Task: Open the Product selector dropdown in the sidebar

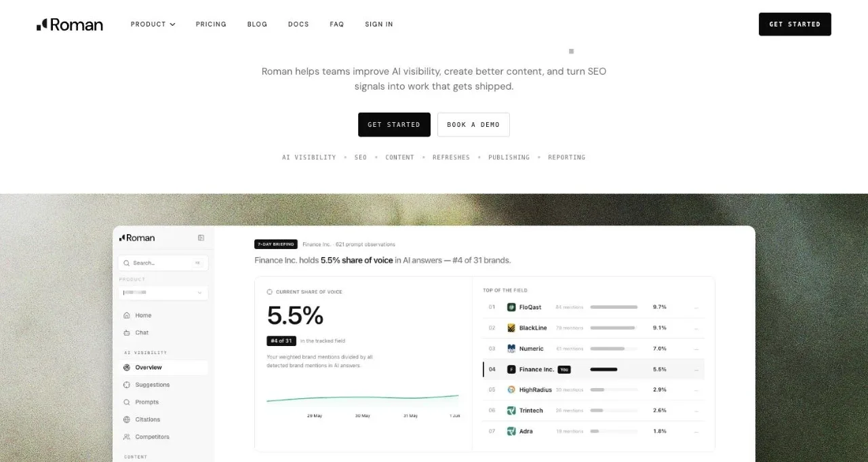Action: [x=163, y=293]
